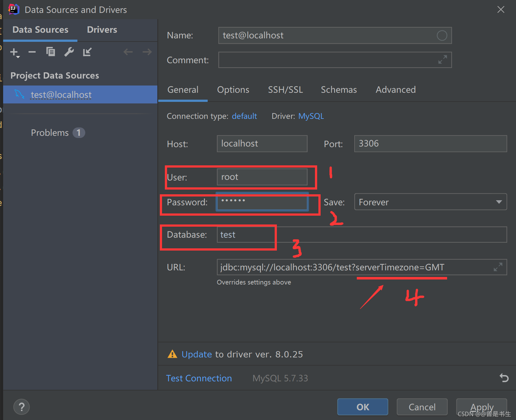Select test@localhost in Project Data Sources
The image size is (516, 420).
coord(80,94)
